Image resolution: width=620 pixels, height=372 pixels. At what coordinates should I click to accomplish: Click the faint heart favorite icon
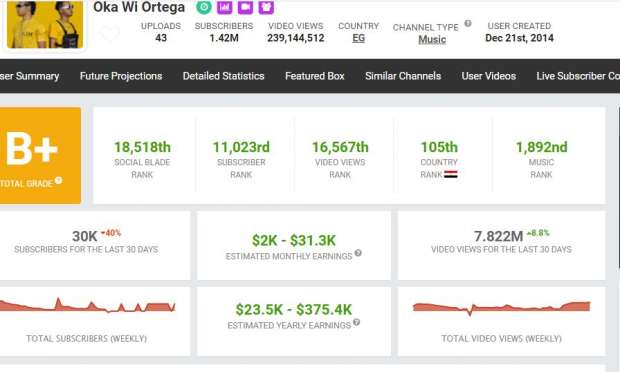(x=110, y=33)
